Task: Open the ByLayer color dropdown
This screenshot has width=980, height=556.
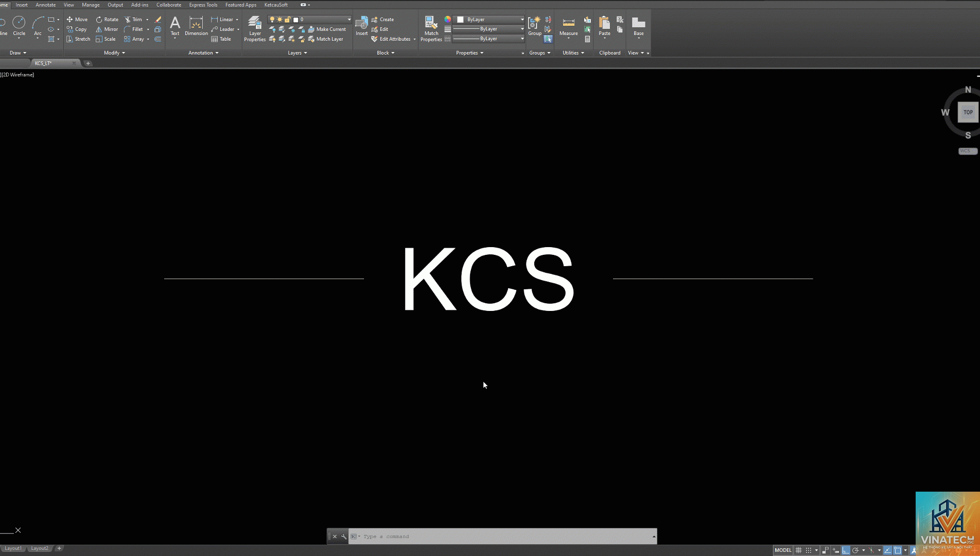Action: coord(488,20)
